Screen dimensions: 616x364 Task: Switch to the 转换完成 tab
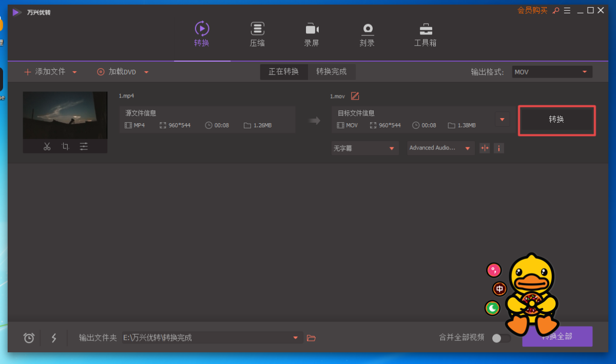tap(331, 72)
